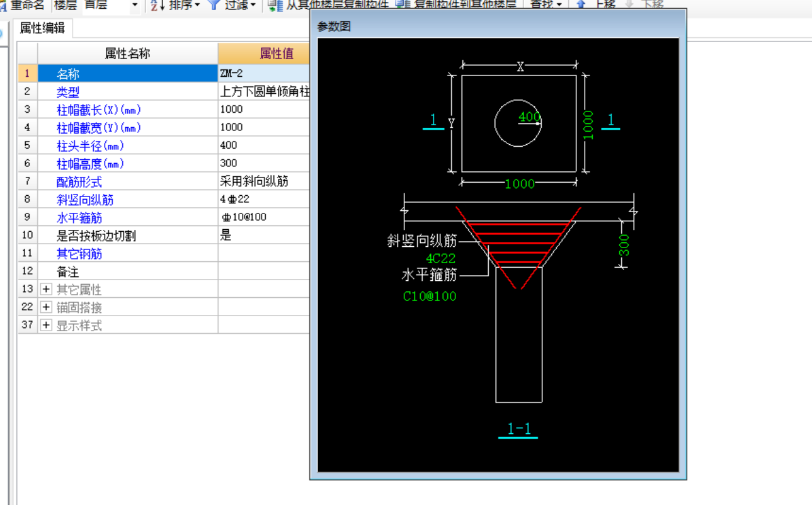812x505 pixels.
Task: Select 柱帽截宽(Y)(mm) property
Action: (x=127, y=128)
